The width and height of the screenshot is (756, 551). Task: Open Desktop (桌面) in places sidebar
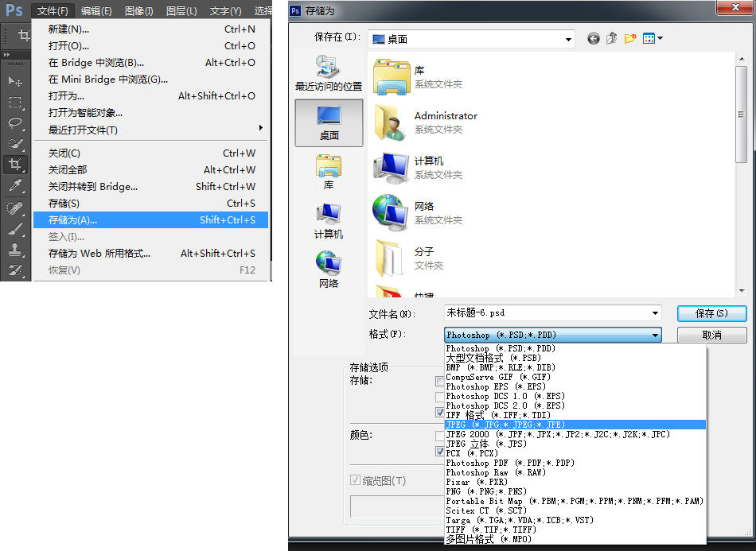329,122
